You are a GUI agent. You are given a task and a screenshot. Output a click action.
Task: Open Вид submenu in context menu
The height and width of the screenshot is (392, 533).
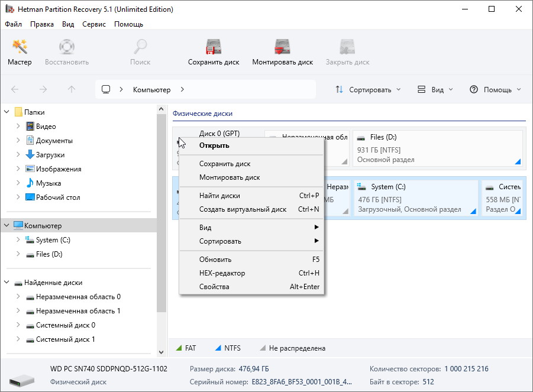tap(251, 228)
